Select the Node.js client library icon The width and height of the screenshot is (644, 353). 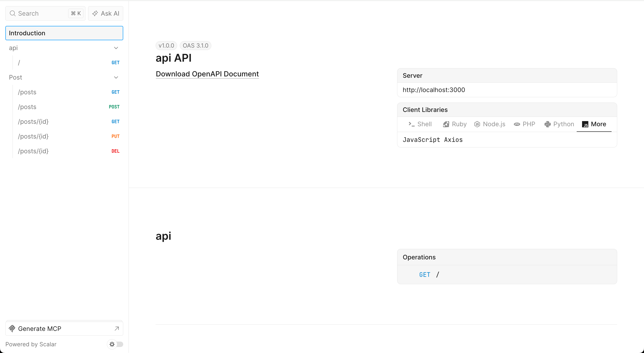[477, 124]
